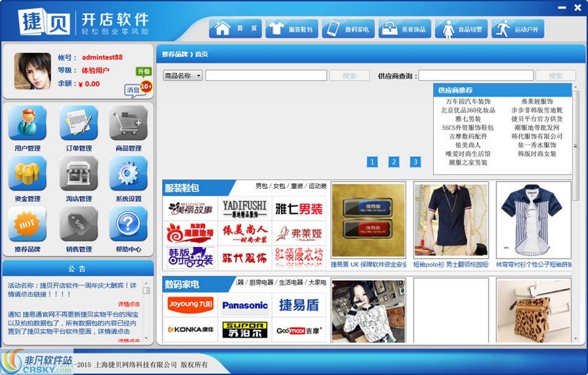
Task: Click the 依美尚人 brand logo
Action: point(244,233)
